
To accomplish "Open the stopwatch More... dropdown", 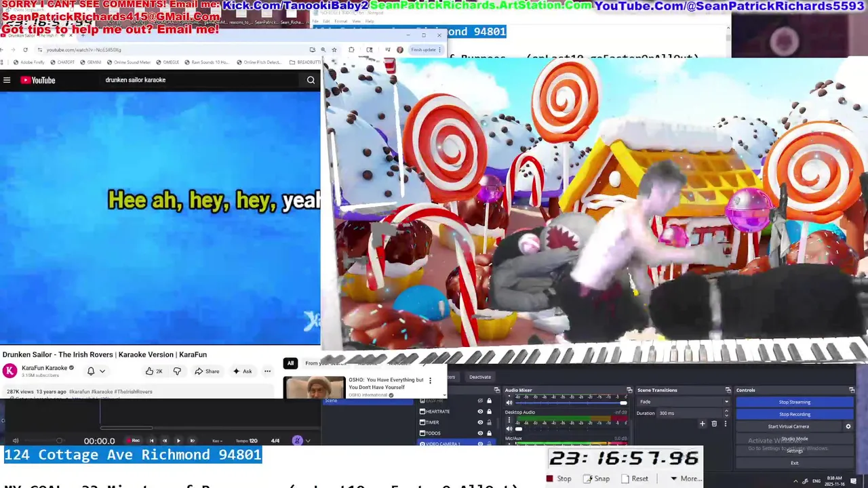I will pos(686,479).
